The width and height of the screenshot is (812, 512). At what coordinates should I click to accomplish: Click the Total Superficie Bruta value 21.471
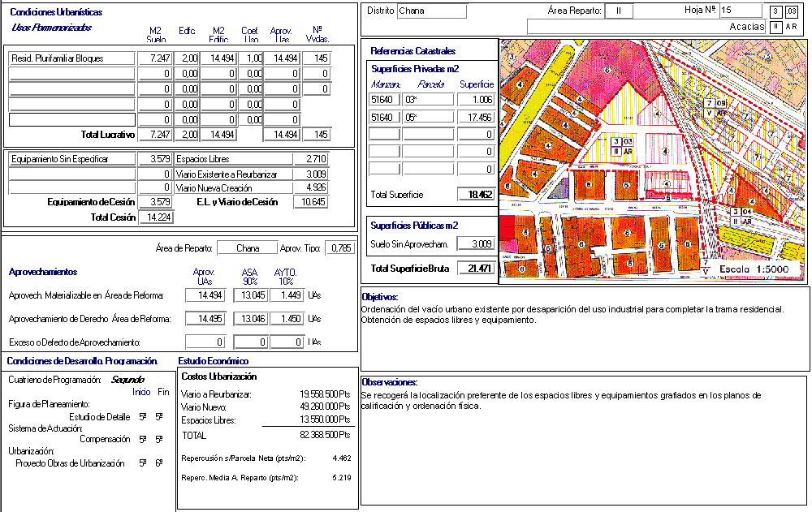point(476,269)
